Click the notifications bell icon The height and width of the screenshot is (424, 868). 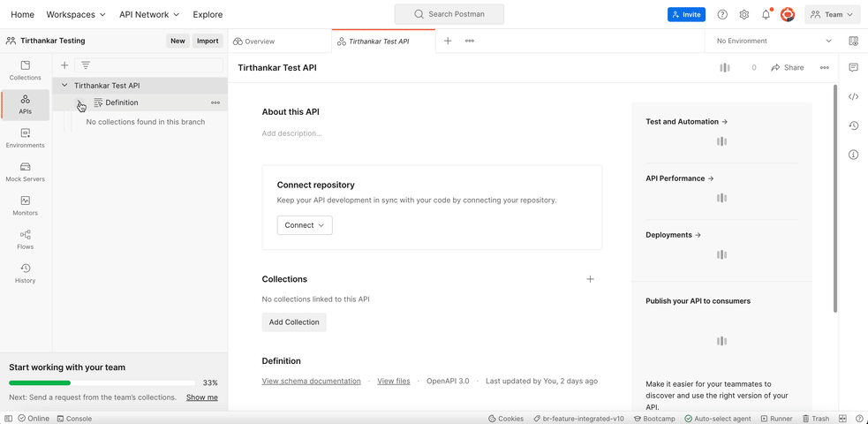pos(766,15)
